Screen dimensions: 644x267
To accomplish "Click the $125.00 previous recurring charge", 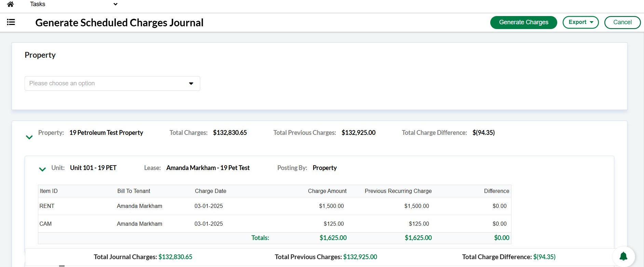I will pyautogui.click(x=419, y=224).
